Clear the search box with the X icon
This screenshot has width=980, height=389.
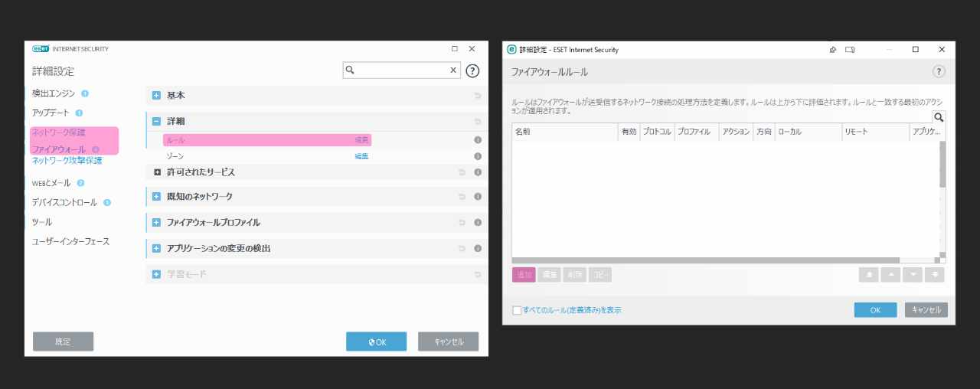(x=453, y=70)
